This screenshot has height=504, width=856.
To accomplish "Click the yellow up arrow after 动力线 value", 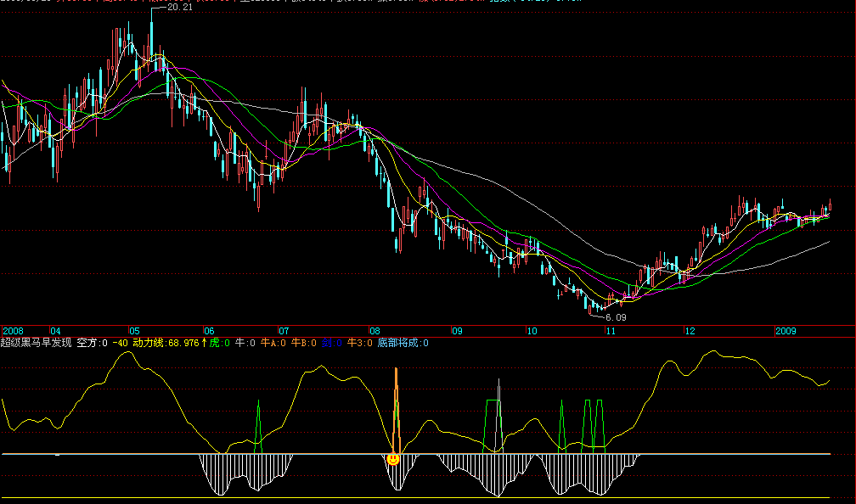I will 204,343.
